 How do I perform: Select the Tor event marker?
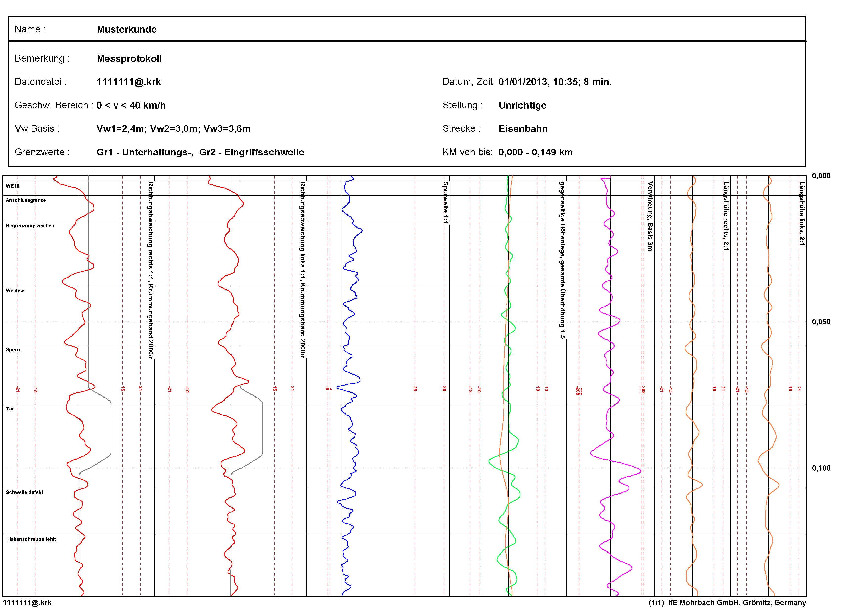click(x=10, y=409)
